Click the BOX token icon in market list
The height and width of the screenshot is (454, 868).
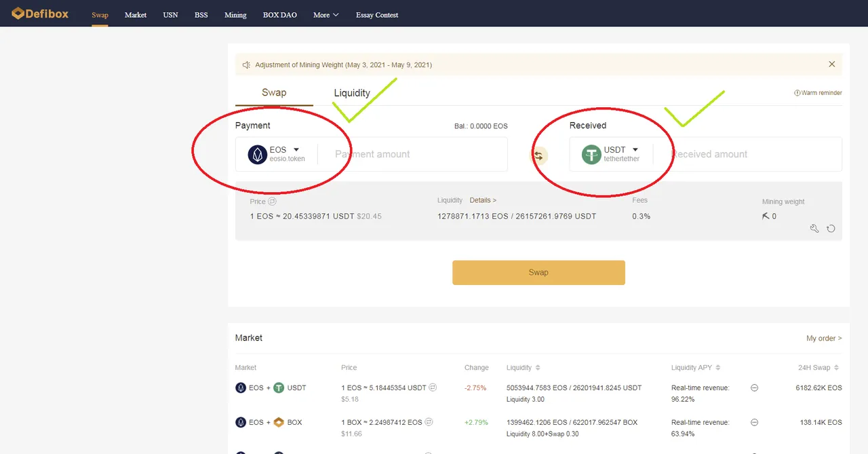click(x=279, y=422)
